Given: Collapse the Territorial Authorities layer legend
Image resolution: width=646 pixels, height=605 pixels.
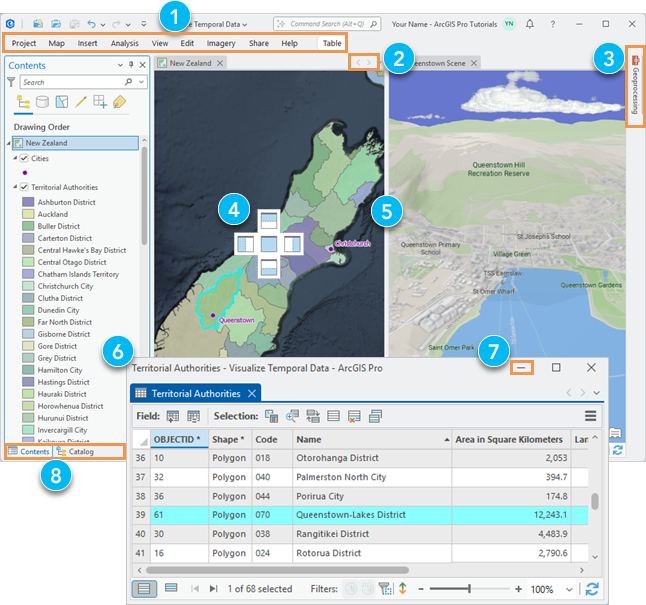Looking at the screenshot, I should coord(15,187).
